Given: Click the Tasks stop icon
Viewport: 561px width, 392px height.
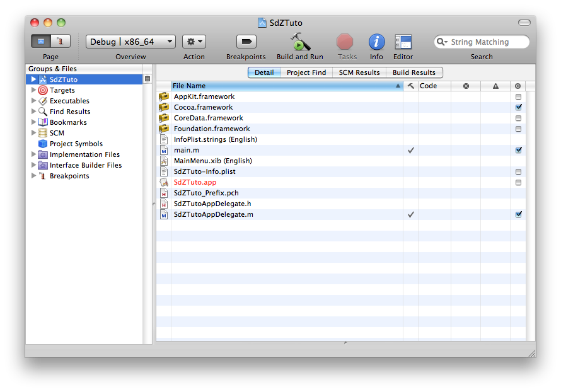Looking at the screenshot, I should click(345, 42).
